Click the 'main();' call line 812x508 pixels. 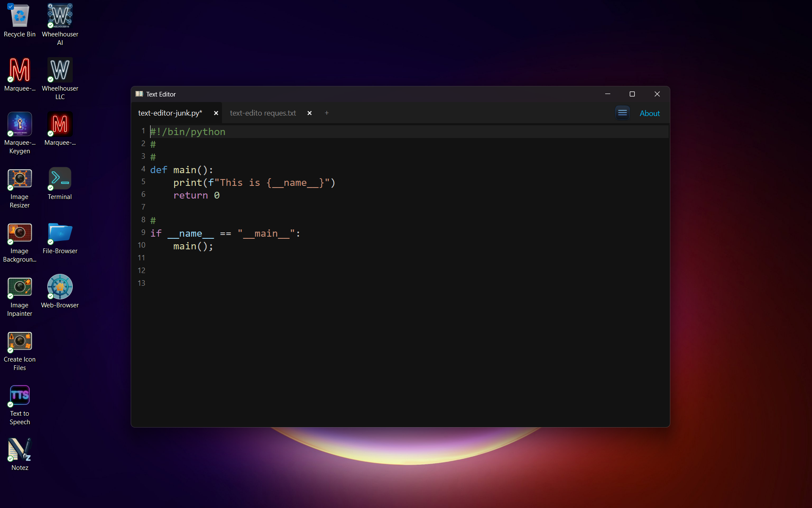pyautogui.click(x=193, y=246)
